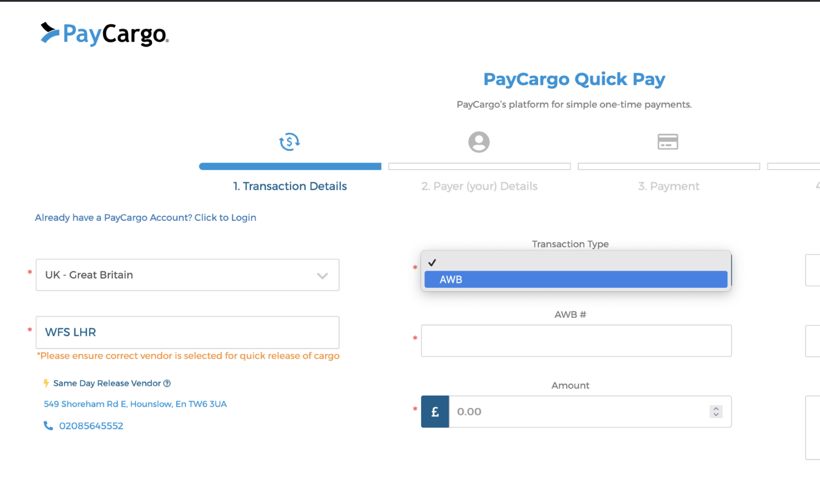Click the Transaction Type label
The height and width of the screenshot is (504, 820).
[x=570, y=244]
